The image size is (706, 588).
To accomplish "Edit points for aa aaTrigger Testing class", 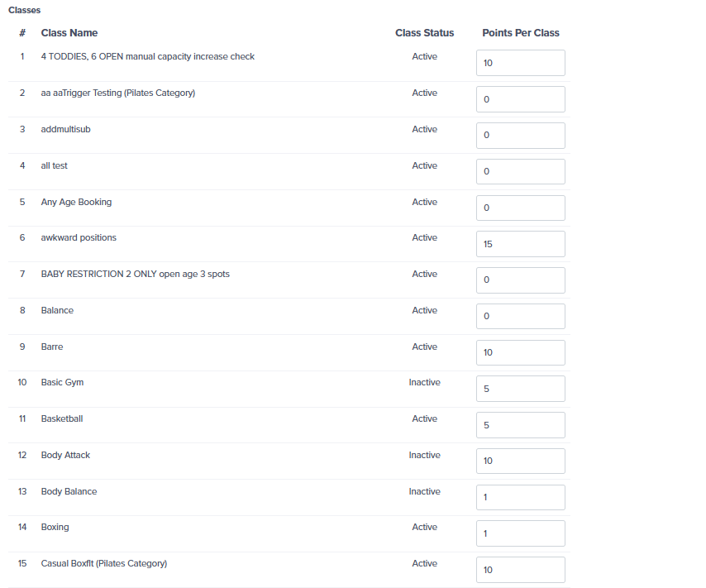I will click(521, 99).
